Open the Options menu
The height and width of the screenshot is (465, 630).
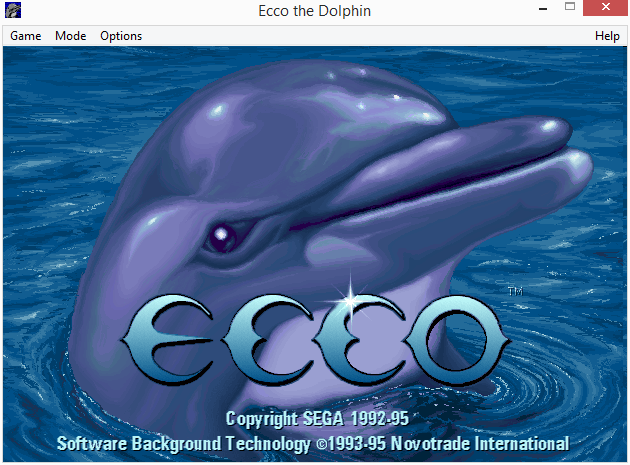121,36
